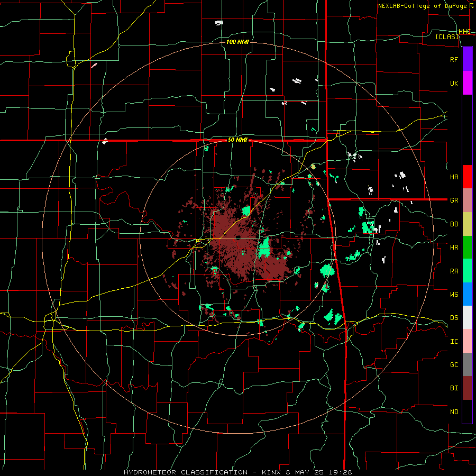476x476 pixels.
Task: Click the 'RA' legend label
Action: click(454, 271)
